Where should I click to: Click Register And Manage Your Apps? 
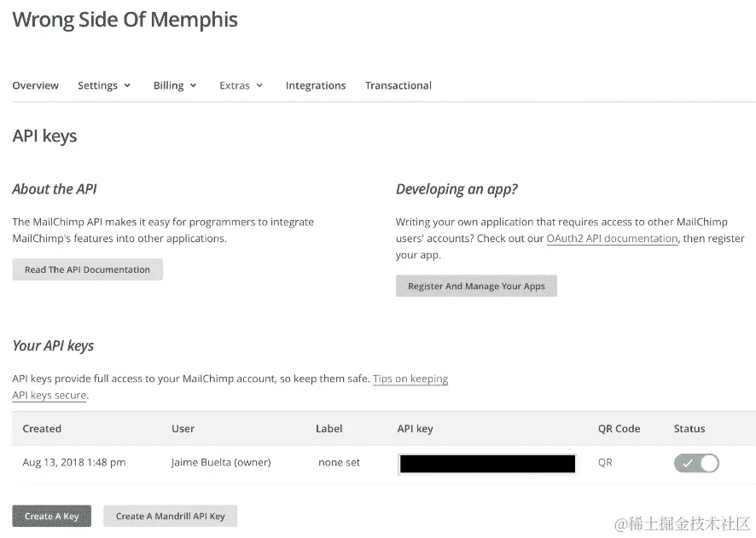tap(476, 286)
